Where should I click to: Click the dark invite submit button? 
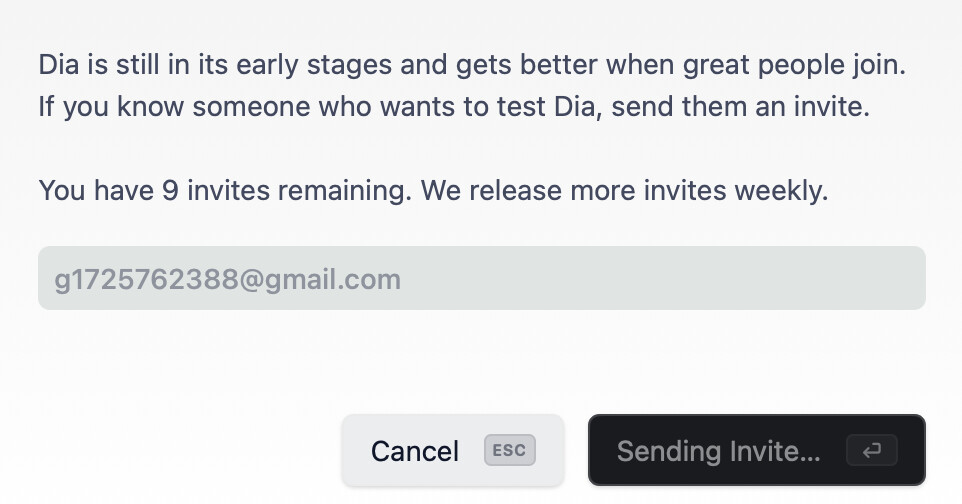click(x=756, y=451)
